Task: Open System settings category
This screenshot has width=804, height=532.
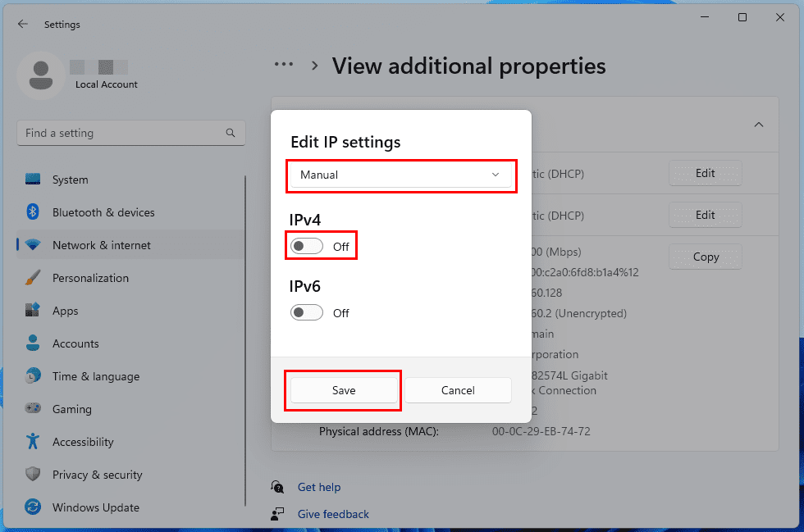Action: coord(130,180)
